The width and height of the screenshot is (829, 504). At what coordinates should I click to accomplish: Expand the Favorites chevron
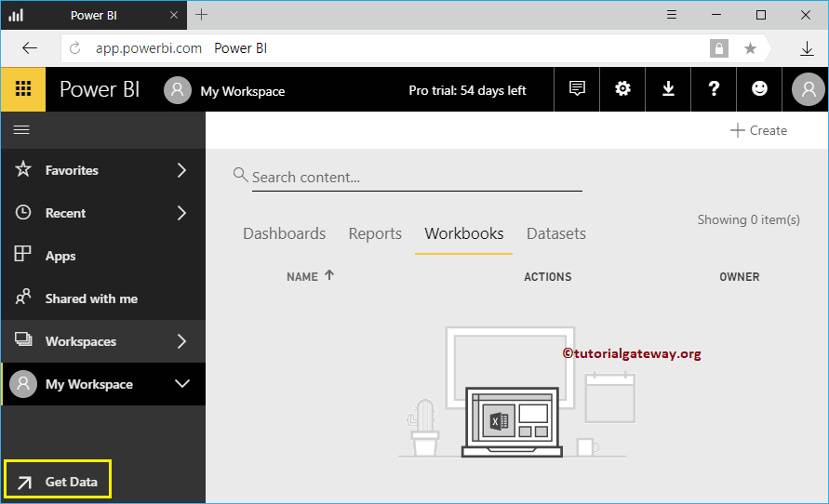coord(181,170)
